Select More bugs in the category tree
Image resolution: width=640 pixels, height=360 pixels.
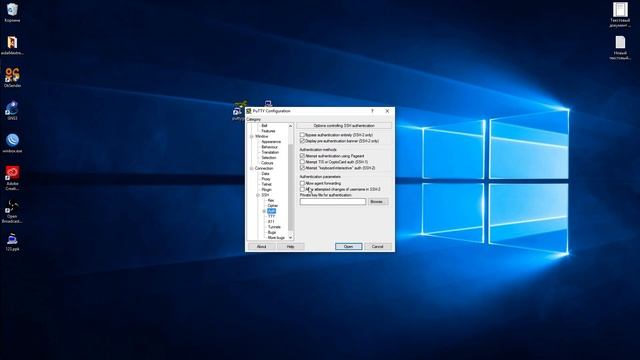pyautogui.click(x=276, y=238)
